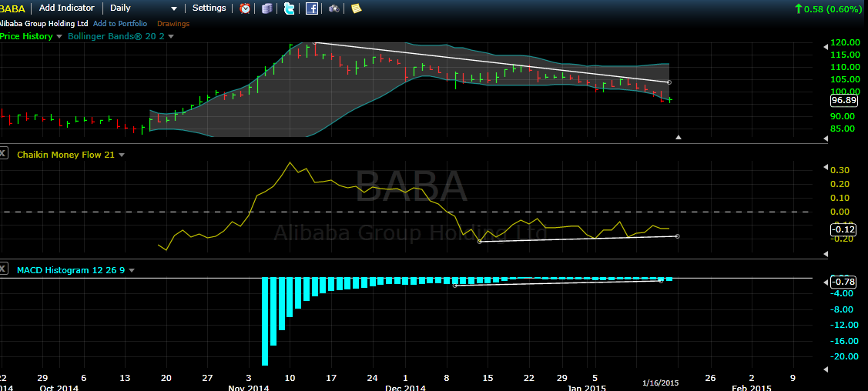Close the MACD Histogram panel
This screenshot has height=391, width=868.
pos(3,269)
